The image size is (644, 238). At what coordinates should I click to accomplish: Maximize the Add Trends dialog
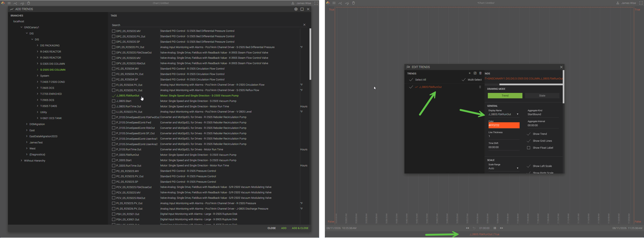pyautogui.click(x=302, y=9)
